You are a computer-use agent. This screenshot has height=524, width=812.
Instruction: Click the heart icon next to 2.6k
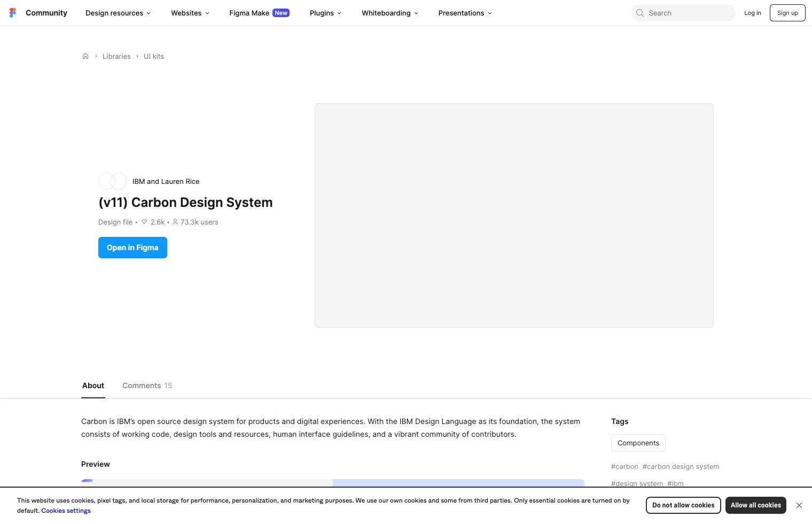[144, 222]
